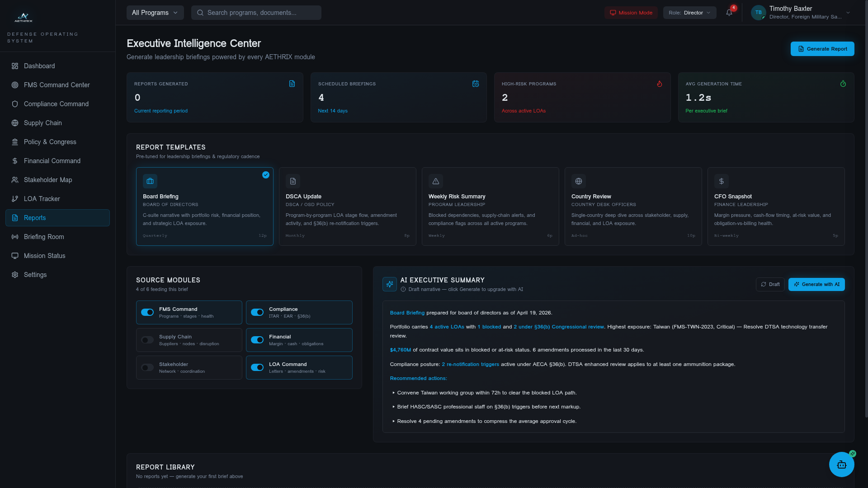Navigate to Briefing Room
The height and width of the screenshot is (488, 868).
point(57,237)
